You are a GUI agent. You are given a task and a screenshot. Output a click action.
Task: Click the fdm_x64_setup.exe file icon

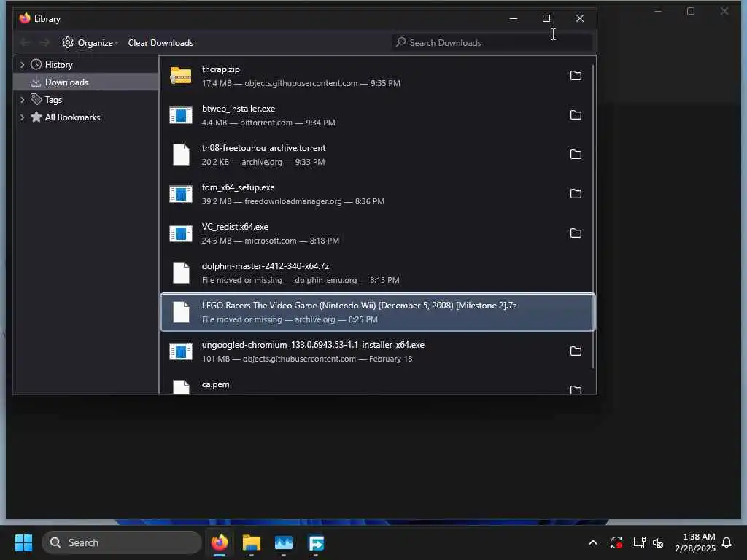tap(181, 194)
